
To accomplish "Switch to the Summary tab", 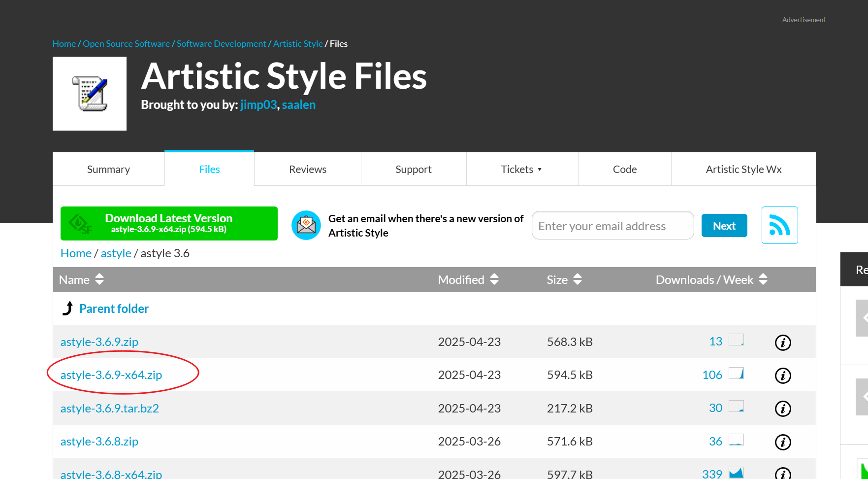I will click(x=108, y=169).
